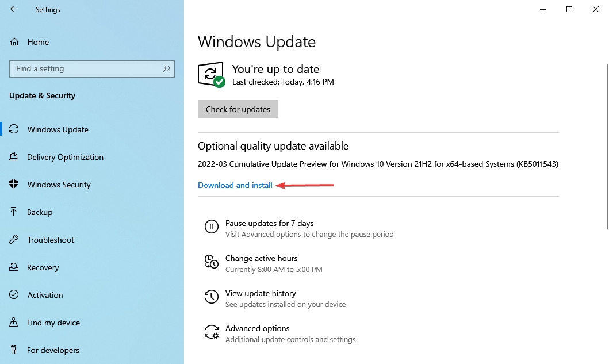Click Download and install link
This screenshot has width=609, height=364.
click(x=235, y=185)
